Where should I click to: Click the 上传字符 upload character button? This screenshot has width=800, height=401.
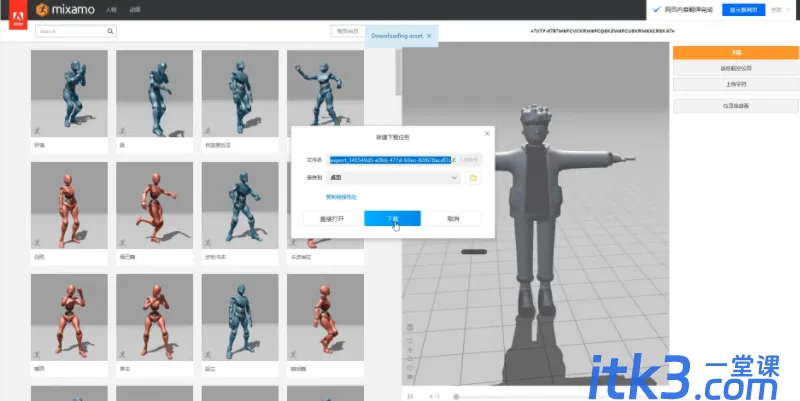[x=736, y=84]
